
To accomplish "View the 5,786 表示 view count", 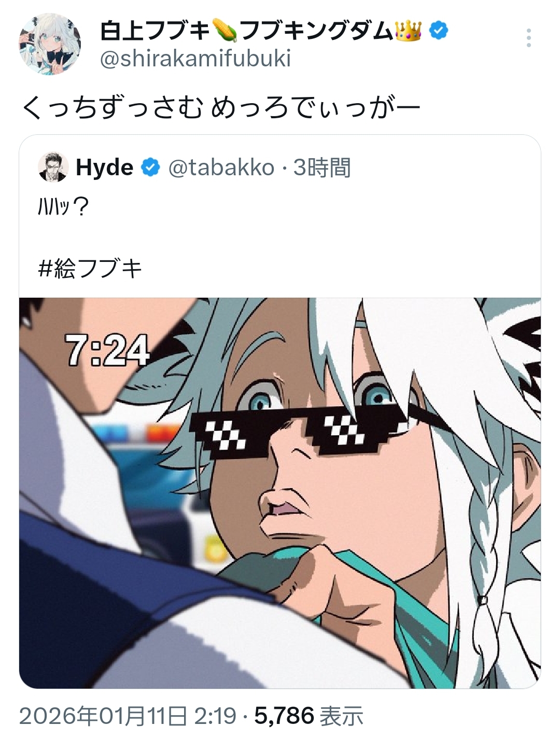I will (x=309, y=716).
